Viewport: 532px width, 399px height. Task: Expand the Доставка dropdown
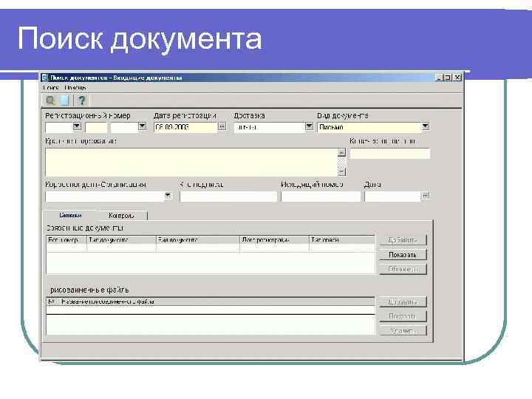tap(309, 126)
